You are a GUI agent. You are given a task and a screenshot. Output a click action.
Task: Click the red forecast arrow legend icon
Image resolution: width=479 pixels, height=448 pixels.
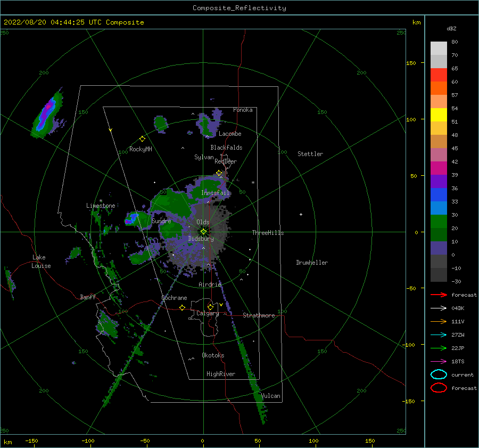(x=439, y=295)
